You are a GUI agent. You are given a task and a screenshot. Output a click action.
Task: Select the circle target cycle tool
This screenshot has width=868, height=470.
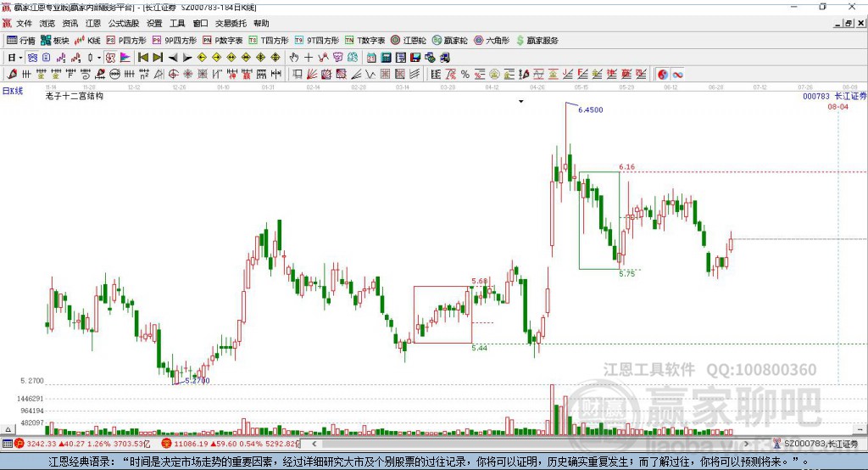[173, 75]
